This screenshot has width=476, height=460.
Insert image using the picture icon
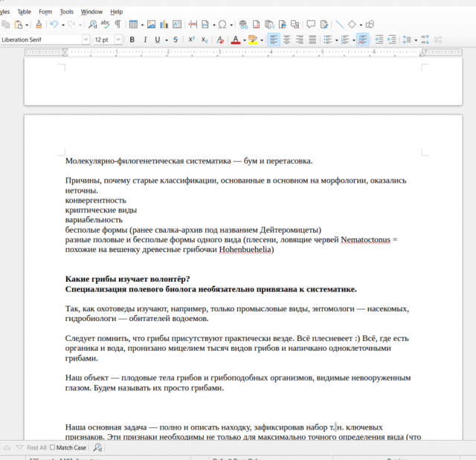(x=151, y=25)
